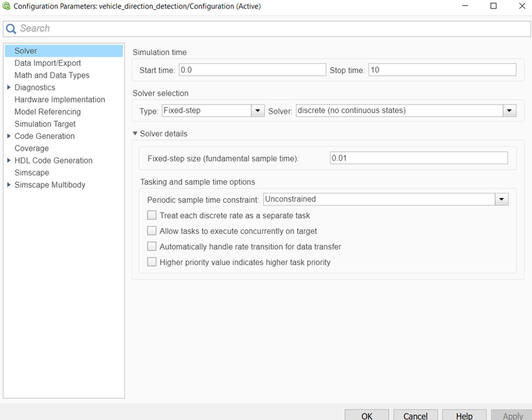Click the Search field

coord(267,29)
